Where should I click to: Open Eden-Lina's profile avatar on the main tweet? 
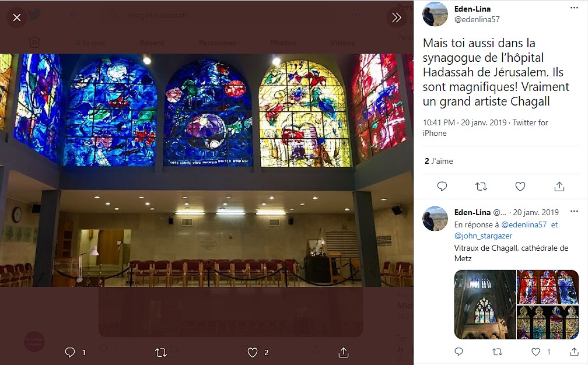coord(435,14)
